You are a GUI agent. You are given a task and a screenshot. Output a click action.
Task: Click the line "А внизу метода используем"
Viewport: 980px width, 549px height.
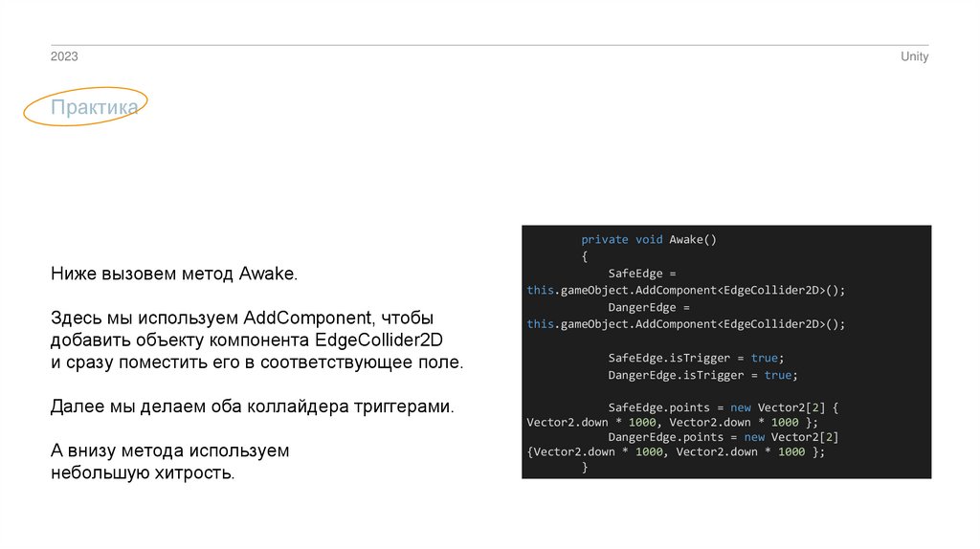[169, 450]
